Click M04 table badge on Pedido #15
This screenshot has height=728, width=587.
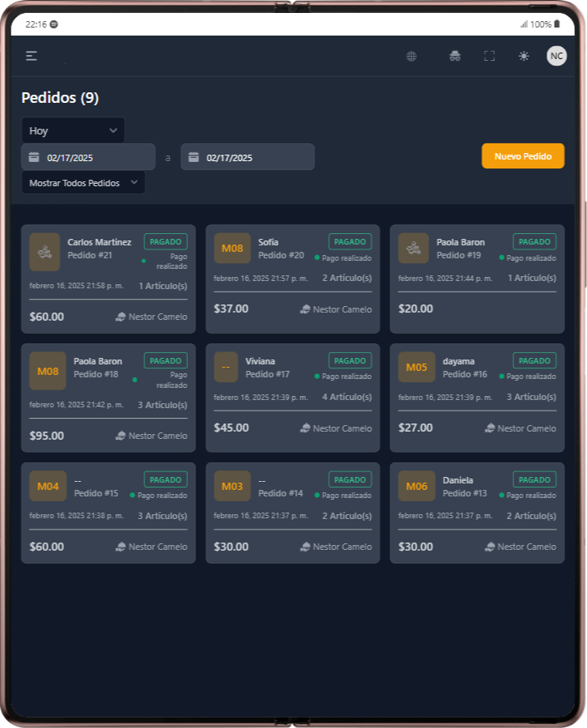coord(48,486)
